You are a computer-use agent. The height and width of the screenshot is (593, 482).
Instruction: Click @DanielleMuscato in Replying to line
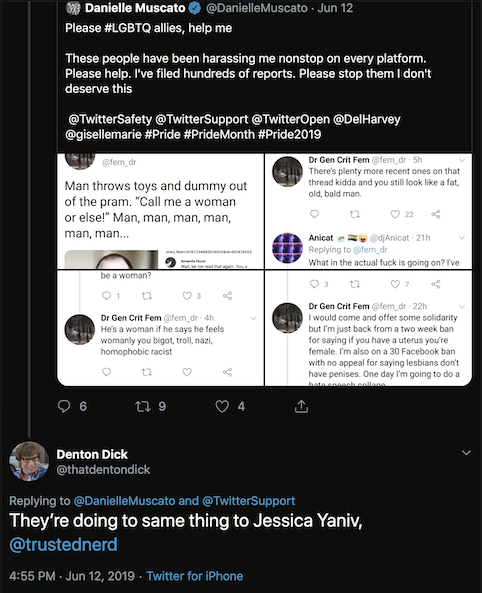(124, 501)
